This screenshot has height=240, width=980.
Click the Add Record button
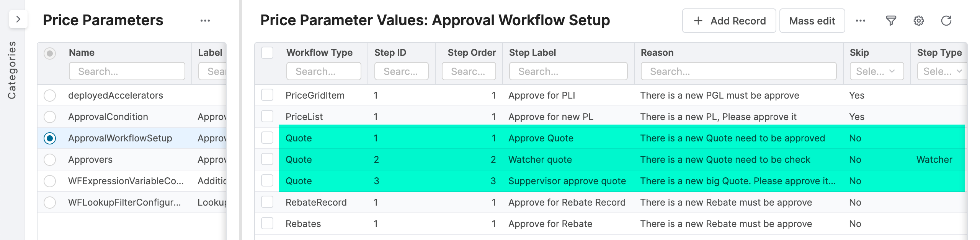tap(728, 21)
